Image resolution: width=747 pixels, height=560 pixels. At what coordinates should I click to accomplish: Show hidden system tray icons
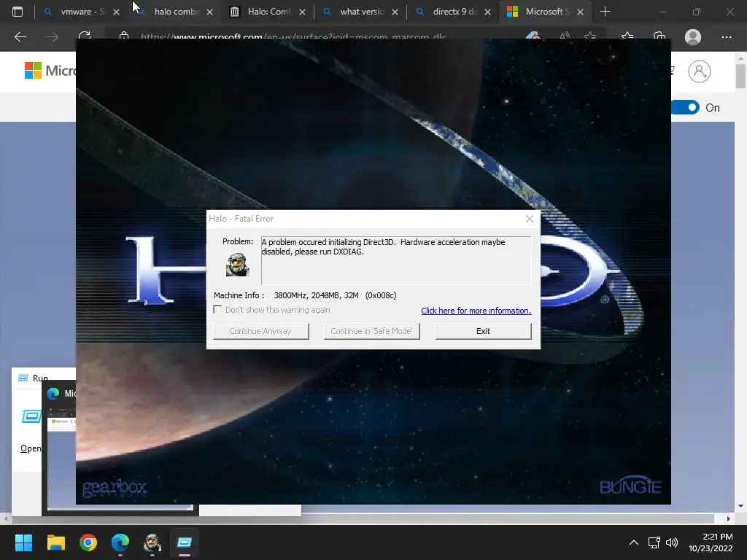tap(634, 542)
